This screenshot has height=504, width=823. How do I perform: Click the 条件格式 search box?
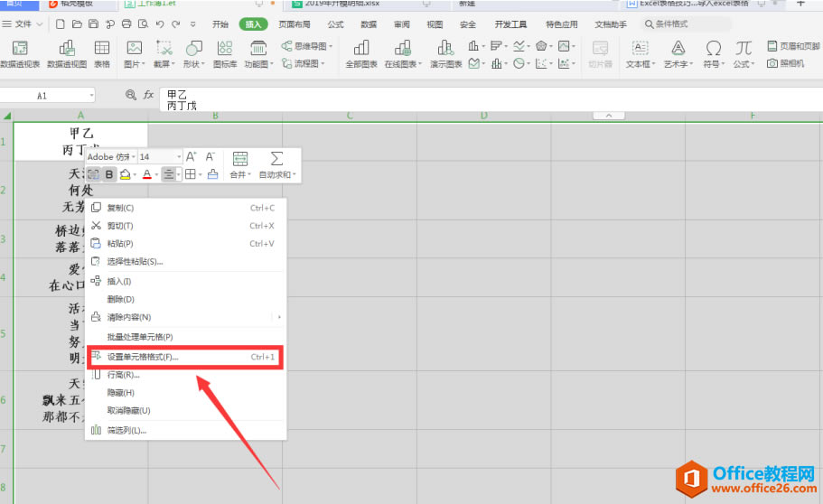pyautogui.click(x=686, y=24)
